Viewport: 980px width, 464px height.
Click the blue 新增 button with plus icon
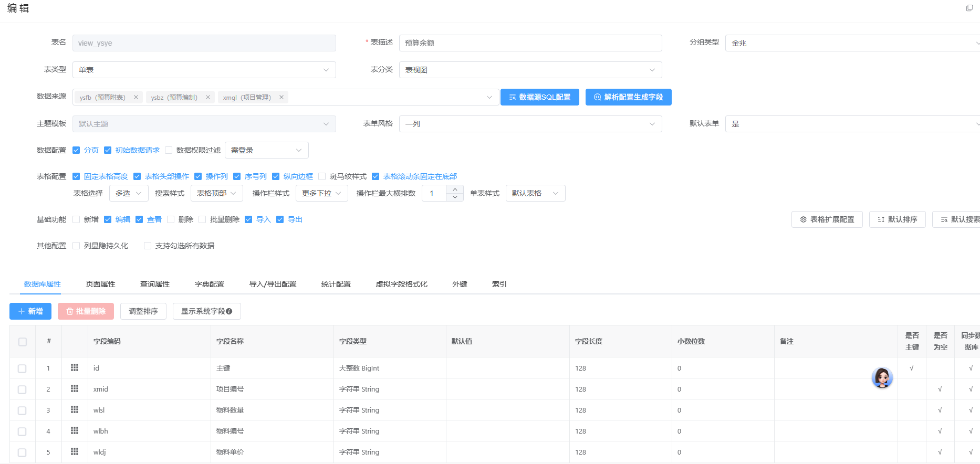point(30,311)
